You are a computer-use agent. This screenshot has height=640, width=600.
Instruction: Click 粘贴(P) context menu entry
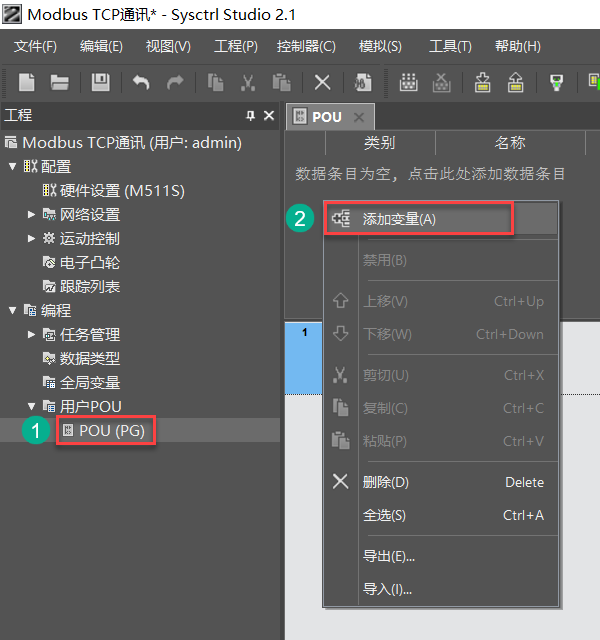[441, 441]
